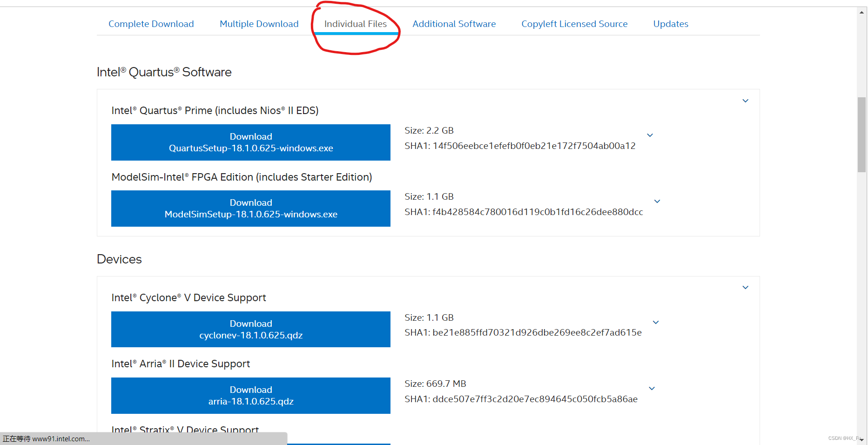Image resolution: width=868 pixels, height=445 pixels.
Task: Click the 'Size: 2.2 GB' text
Action: [x=429, y=130]
